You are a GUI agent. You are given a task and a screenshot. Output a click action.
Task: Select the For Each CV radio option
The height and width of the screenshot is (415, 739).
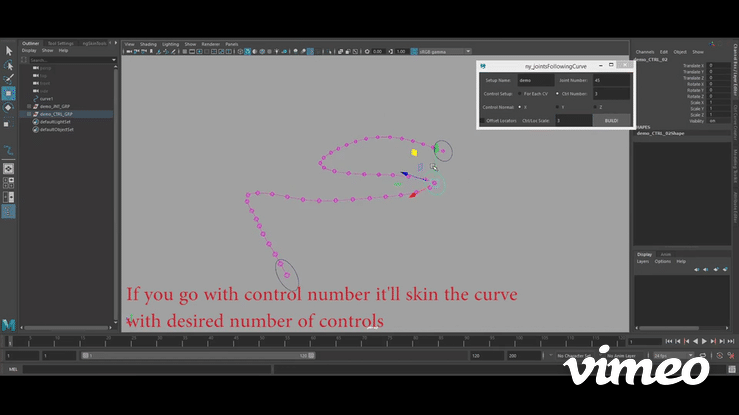(520, 94)
